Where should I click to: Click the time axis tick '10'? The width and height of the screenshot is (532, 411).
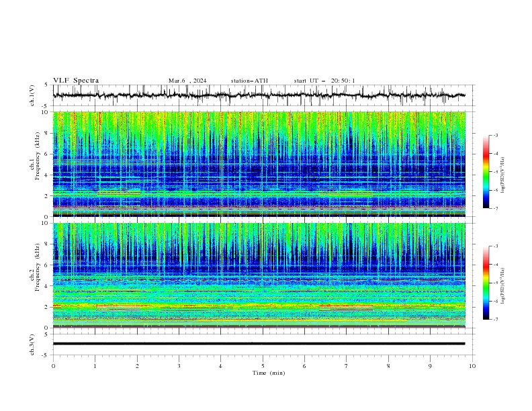pos(472,366)
